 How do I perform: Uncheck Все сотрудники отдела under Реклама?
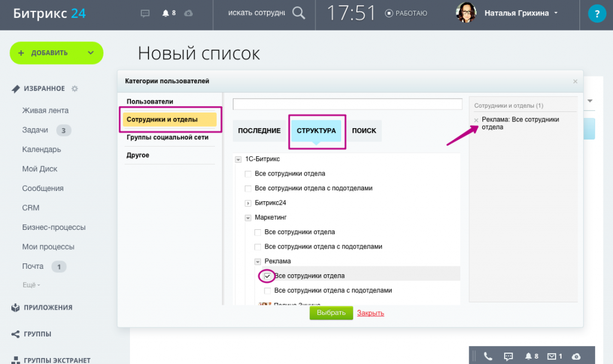268,276
